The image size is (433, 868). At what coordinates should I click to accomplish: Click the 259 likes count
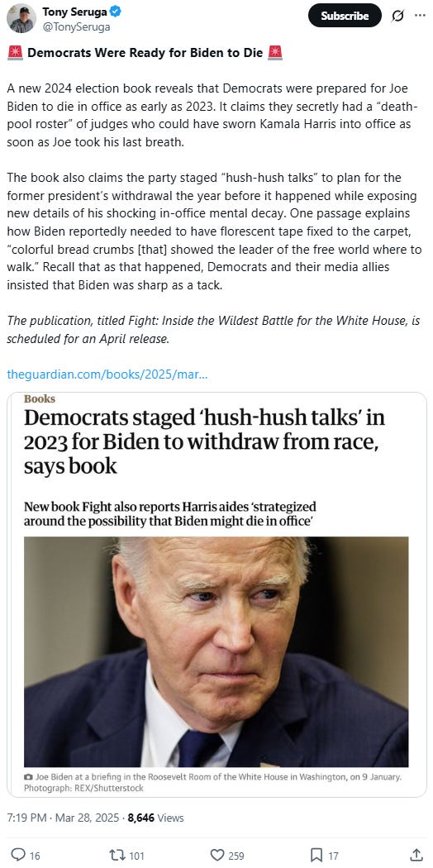click(236, 856)
